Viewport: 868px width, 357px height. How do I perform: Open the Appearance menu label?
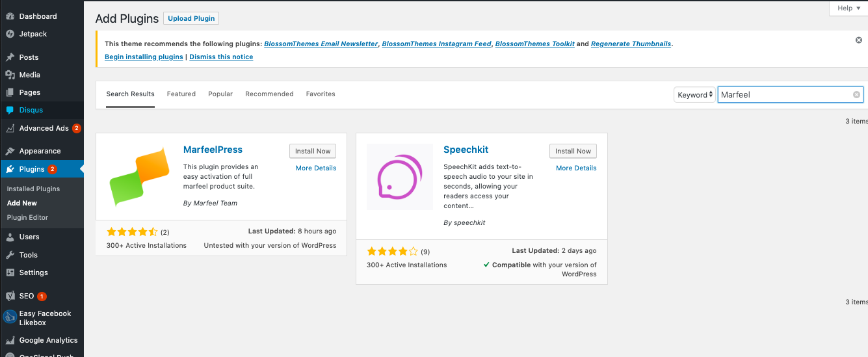[40, 151]
